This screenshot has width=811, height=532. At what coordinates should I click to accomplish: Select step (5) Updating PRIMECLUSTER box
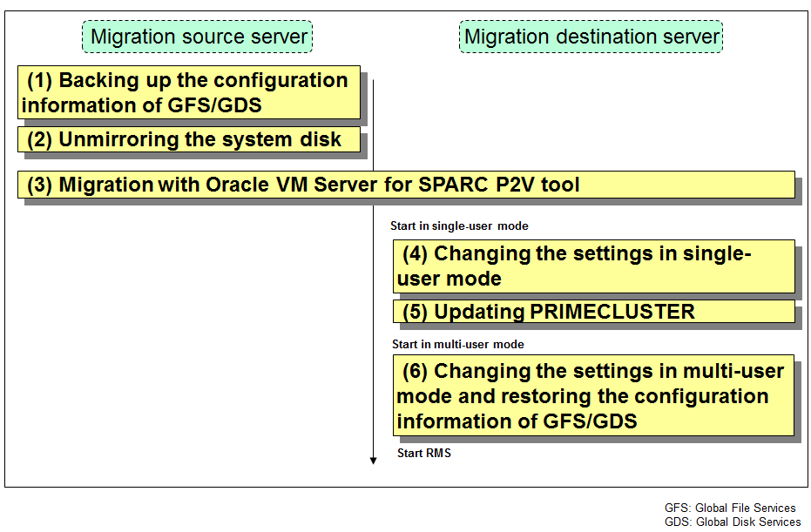tap(594, 312)
